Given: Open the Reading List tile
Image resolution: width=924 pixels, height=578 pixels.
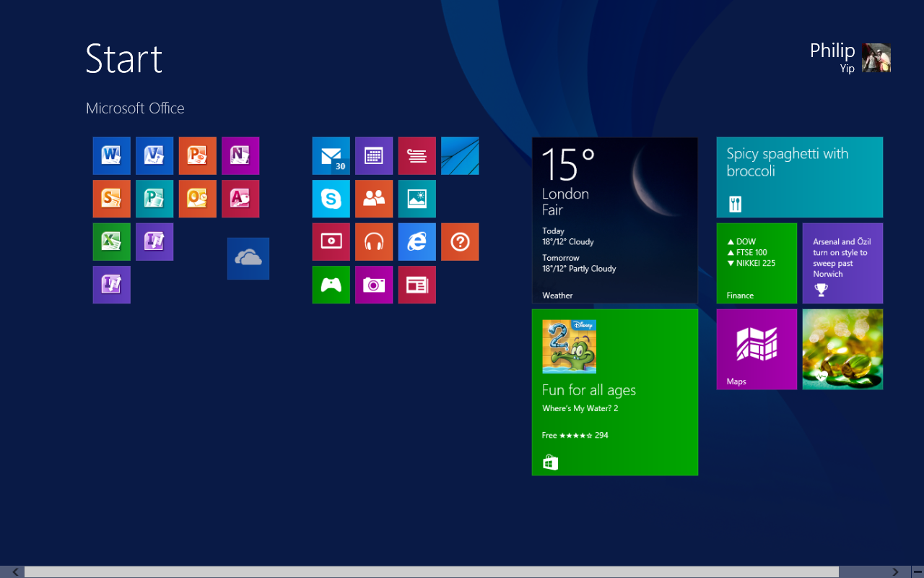Looking at the screenshot, I should point(417,156).
